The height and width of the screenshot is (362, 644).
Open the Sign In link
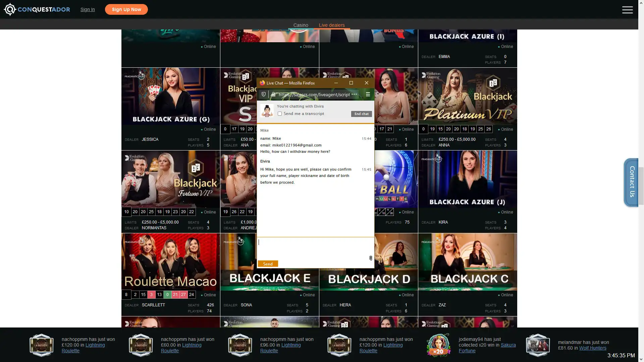click(88, 9)
